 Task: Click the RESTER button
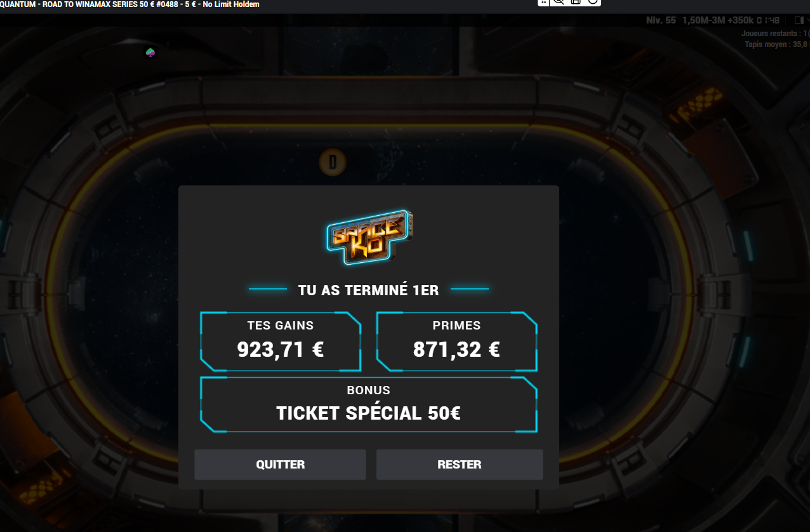pyautogui.click(x=460, y=464)
